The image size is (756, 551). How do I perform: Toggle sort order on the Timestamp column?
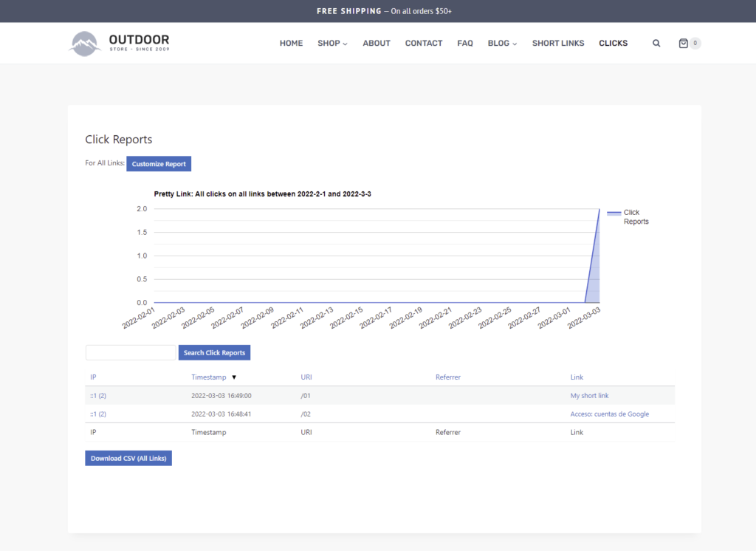[209, 377]
